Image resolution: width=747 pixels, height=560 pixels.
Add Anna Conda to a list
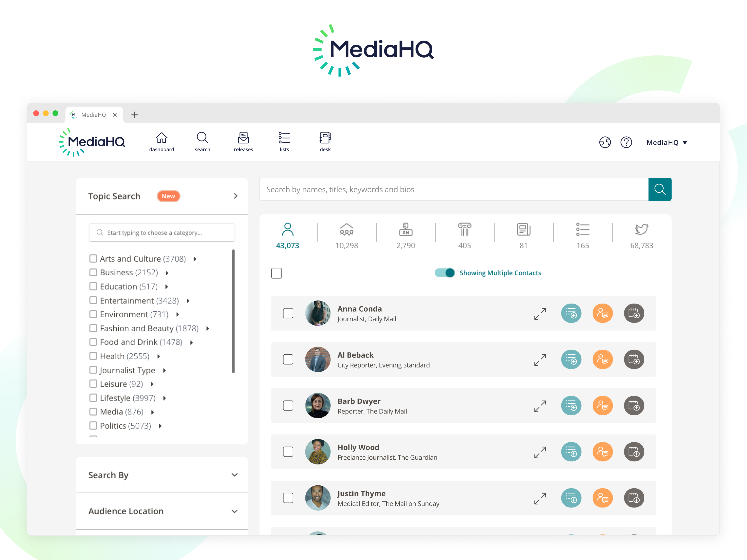pos(571,313)
